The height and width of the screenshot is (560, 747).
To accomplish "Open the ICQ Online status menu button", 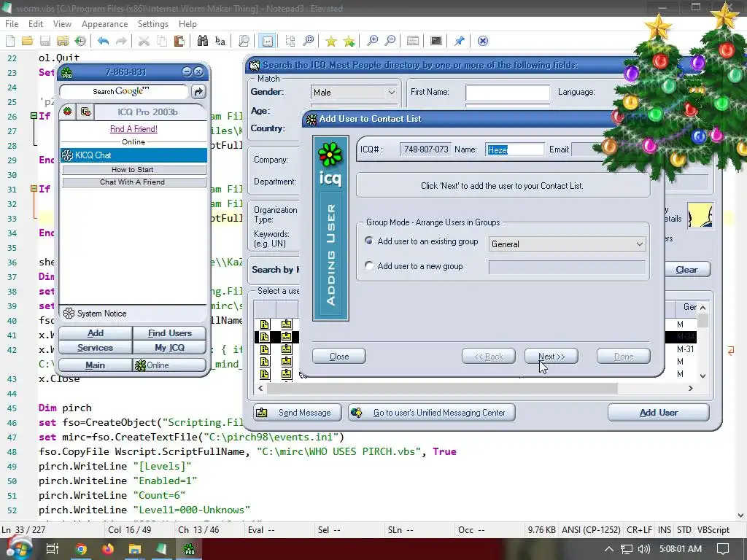I will point(169,365).
